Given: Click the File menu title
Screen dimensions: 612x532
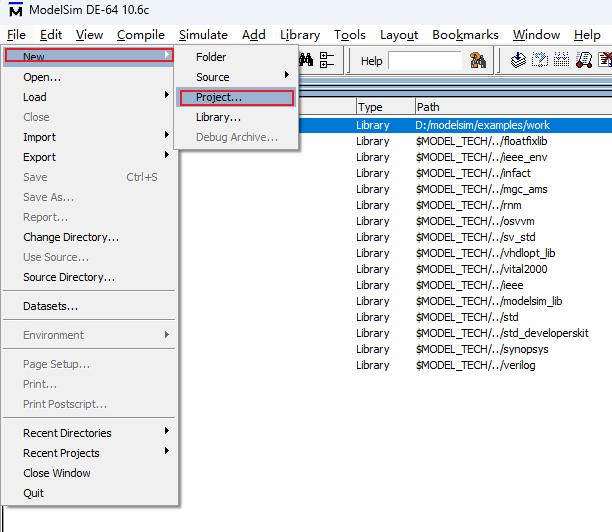Looking at the screenshot, I should tap(16, 35).
